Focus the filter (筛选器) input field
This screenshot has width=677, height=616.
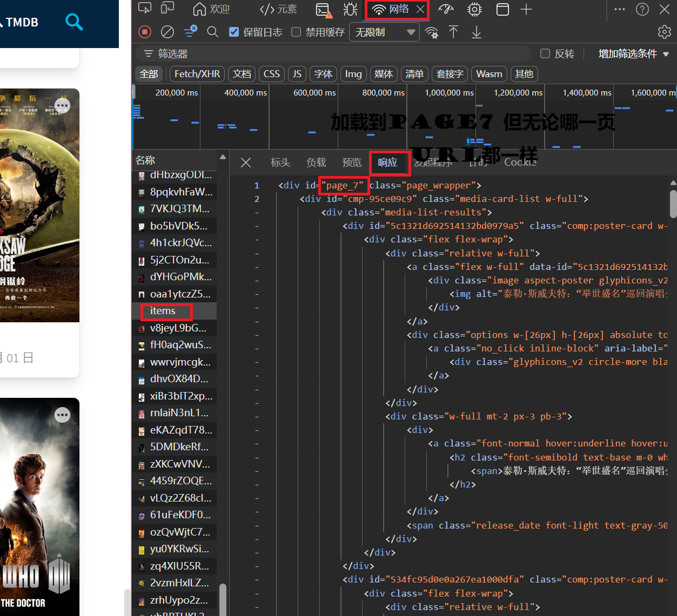332,53
